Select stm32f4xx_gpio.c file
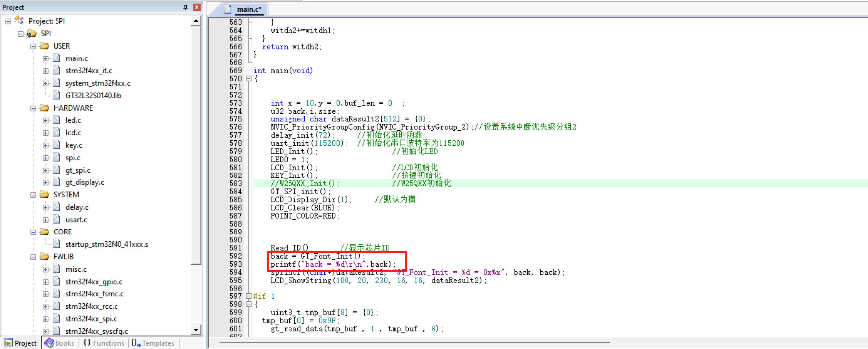Image resolution: width=868 pixels, height=349 pixels. (x=94, y=282)
